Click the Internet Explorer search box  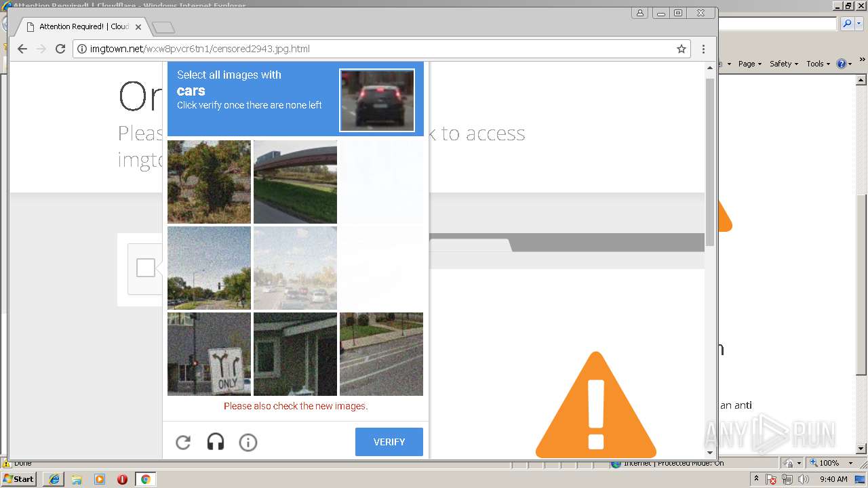778,24
